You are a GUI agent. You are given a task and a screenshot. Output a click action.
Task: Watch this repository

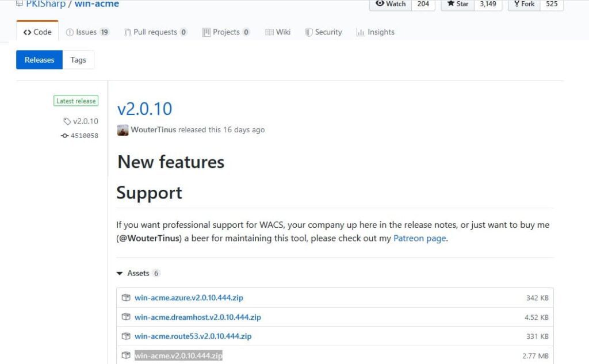[x=391, y=4]
